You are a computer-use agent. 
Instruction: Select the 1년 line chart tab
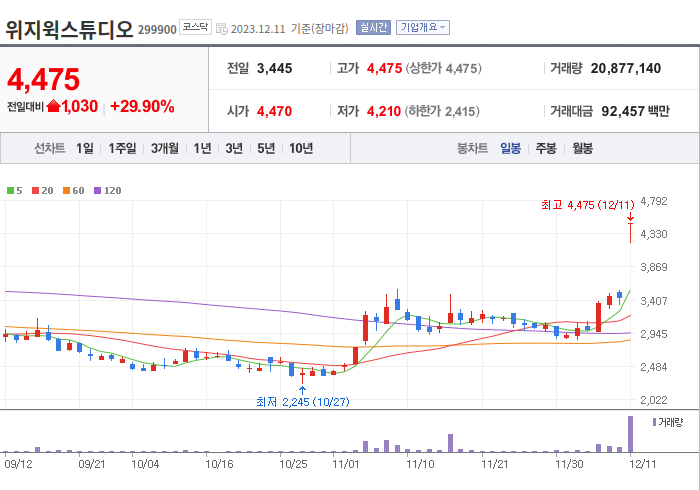(x=202, y=148)
